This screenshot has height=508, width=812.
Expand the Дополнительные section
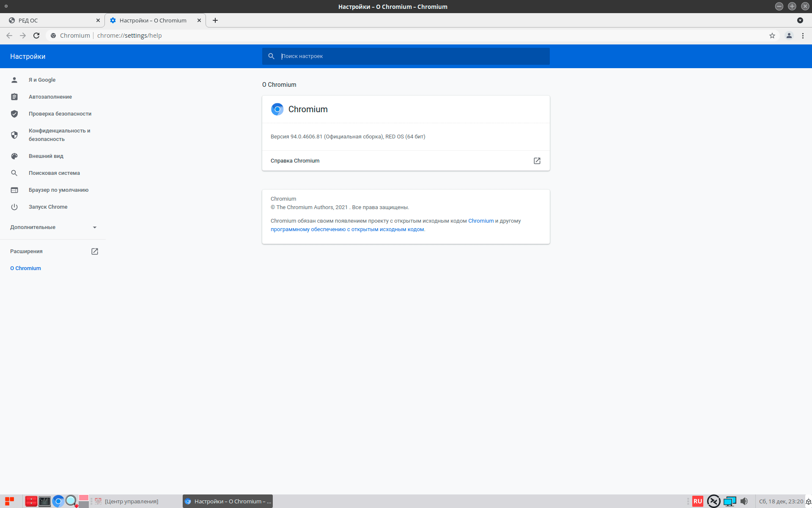[53, 227]
